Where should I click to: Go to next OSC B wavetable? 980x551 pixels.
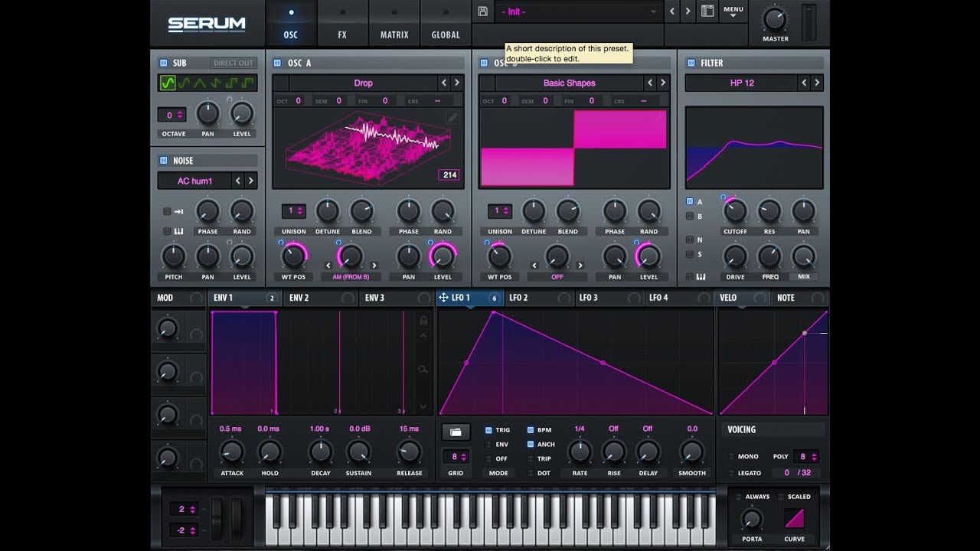[x=663, y=83]
